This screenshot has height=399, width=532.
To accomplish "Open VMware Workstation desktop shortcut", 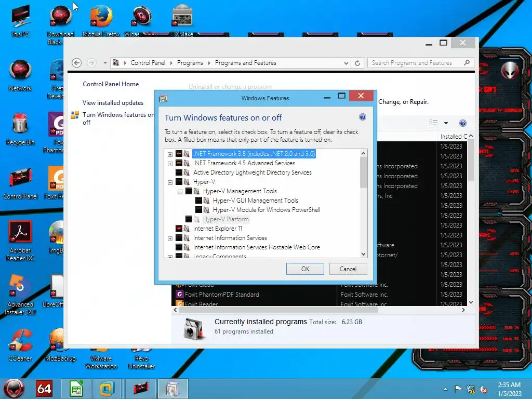I will [x=101, y=359].
